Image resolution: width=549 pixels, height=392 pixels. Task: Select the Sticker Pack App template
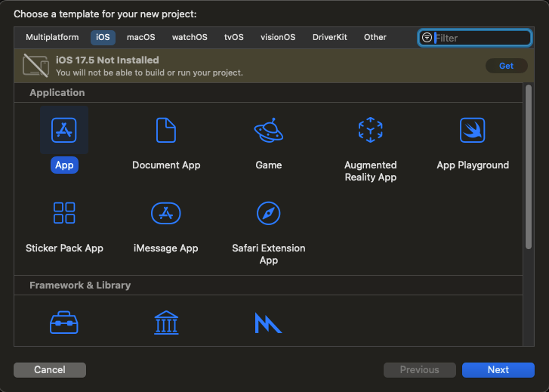(64, 213)
